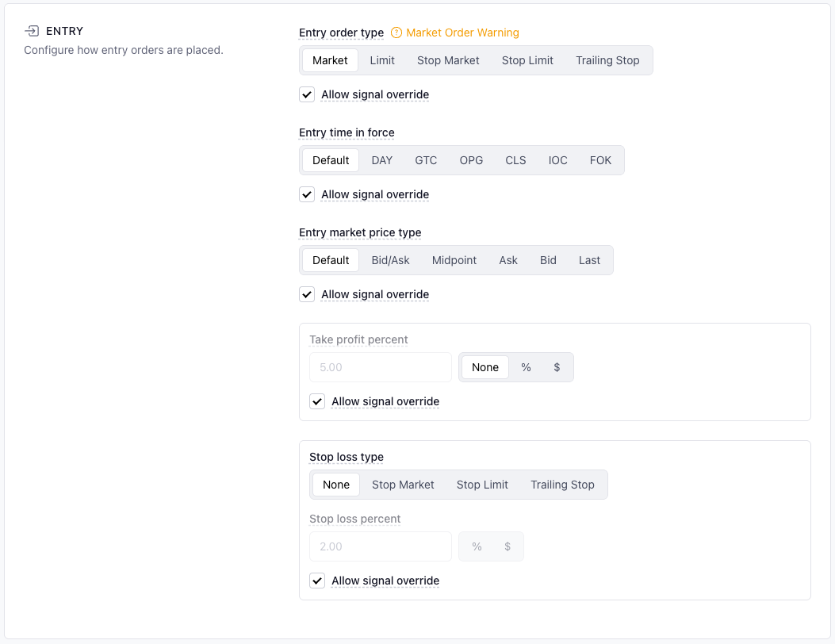Choose Midpoint entry market price type

[x=454, y=260]
